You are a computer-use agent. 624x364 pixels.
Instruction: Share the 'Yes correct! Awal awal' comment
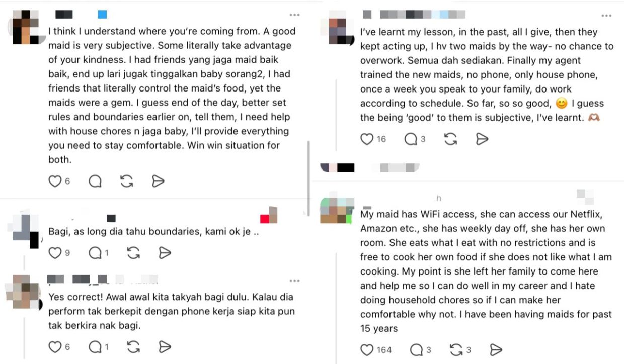tap(165, 346)
